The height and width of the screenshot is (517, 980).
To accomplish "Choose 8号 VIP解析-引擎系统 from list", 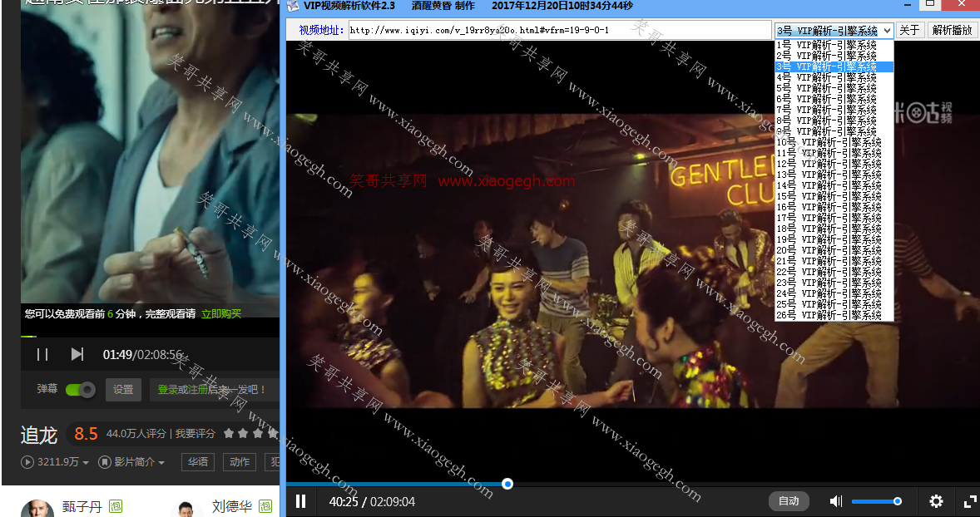I will tap(834, 121).
